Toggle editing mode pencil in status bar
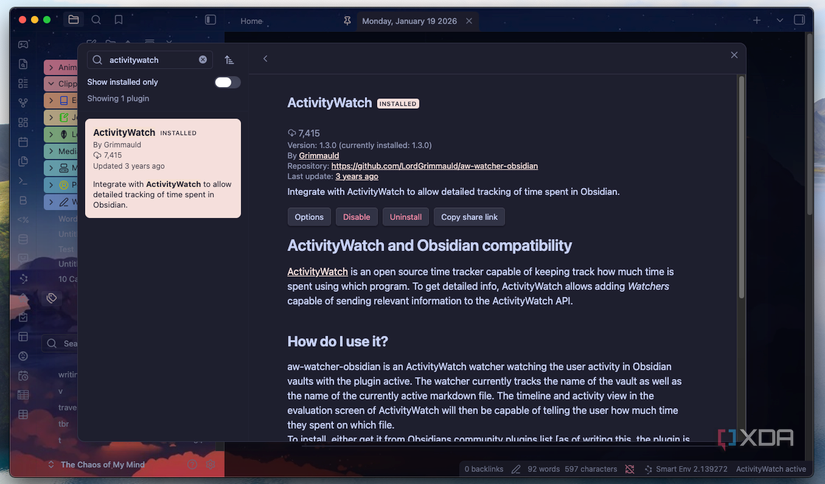This screenshot has height=484, width=825. [x=516, y=469]
